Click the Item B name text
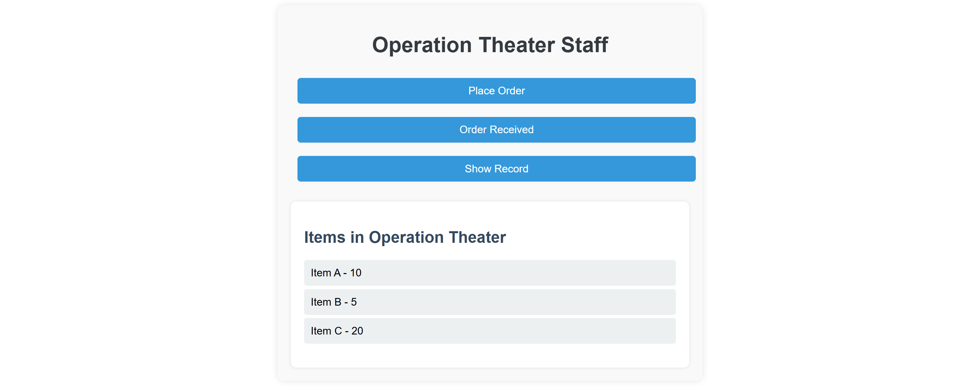 click(x=326, y=302)
